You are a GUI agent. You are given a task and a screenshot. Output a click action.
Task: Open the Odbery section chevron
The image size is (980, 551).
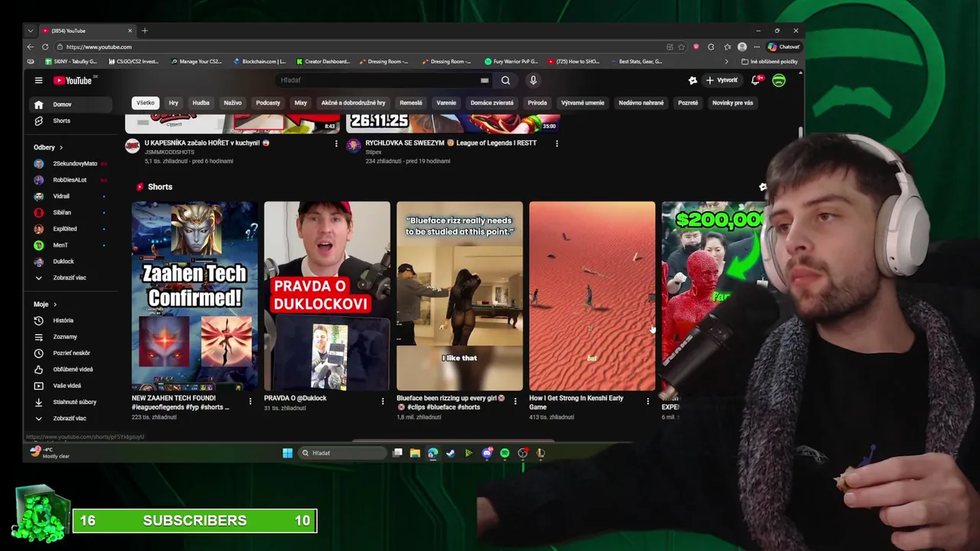tap(61, 148)
